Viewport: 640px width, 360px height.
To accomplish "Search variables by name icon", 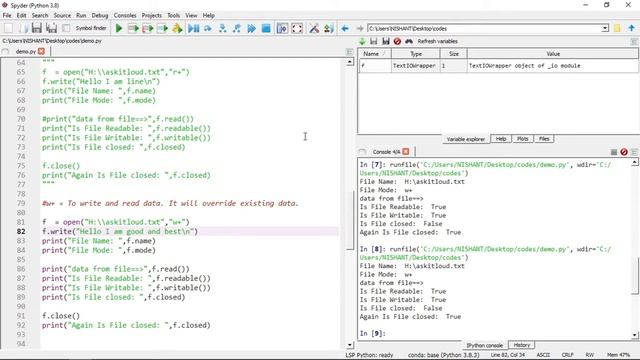I will [409, 41].
